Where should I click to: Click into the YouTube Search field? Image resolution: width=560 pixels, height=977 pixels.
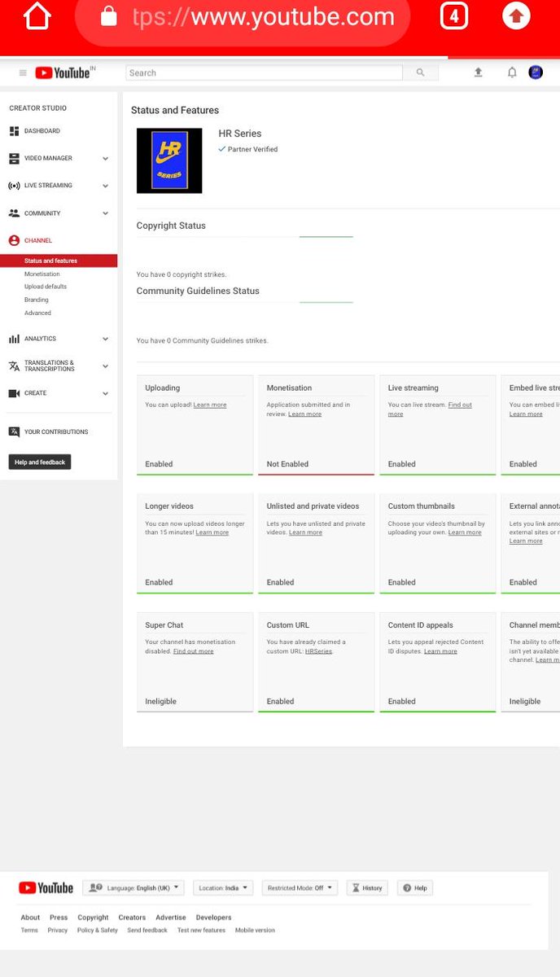tap(265, 72)
